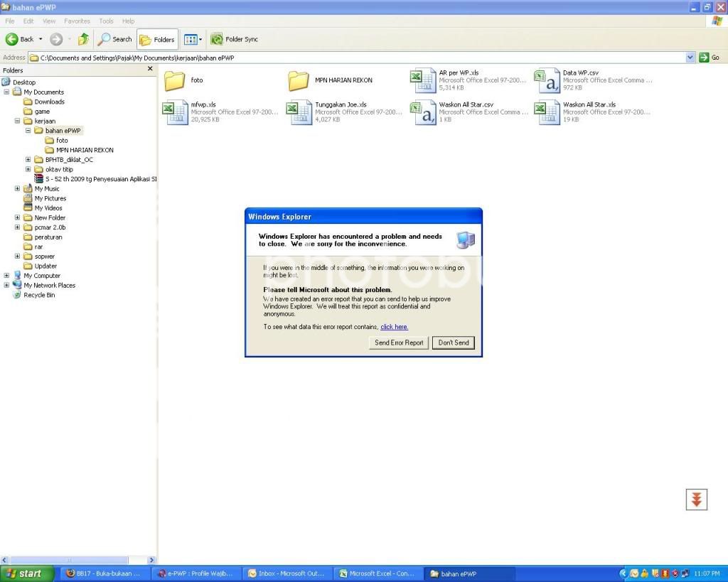
Task: Switch to Microsoft Excel taskbar button
Action: [x=380, y=574]
